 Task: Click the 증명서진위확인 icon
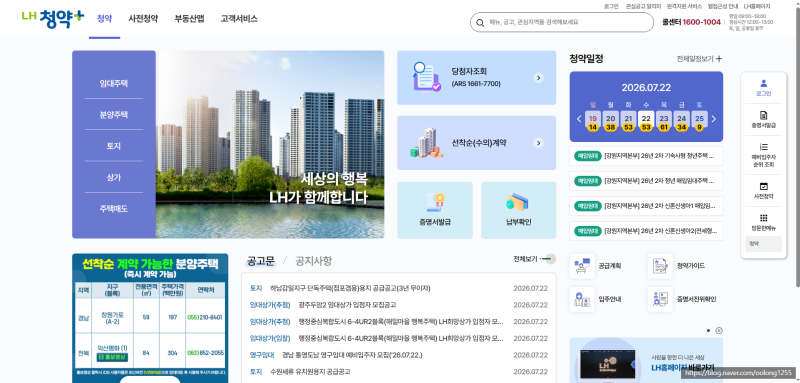pos(660,299)
